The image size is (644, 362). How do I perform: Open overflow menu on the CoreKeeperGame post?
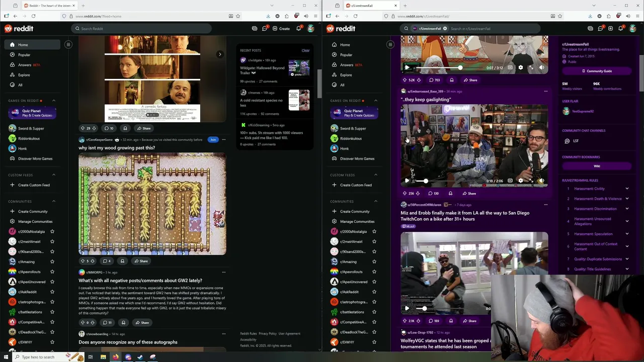[x=224, y=140]
